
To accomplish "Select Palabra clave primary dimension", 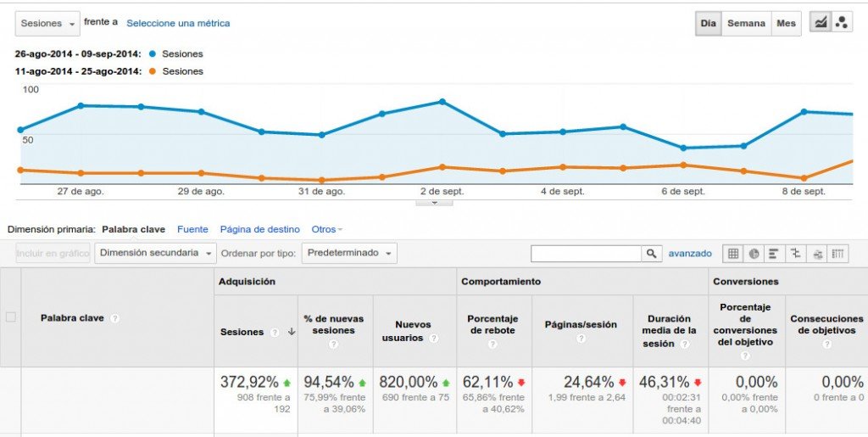I will 133,229.
